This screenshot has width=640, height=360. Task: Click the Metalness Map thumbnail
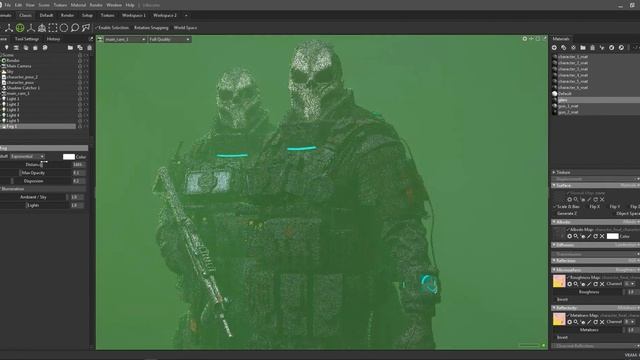pos(559,319)
